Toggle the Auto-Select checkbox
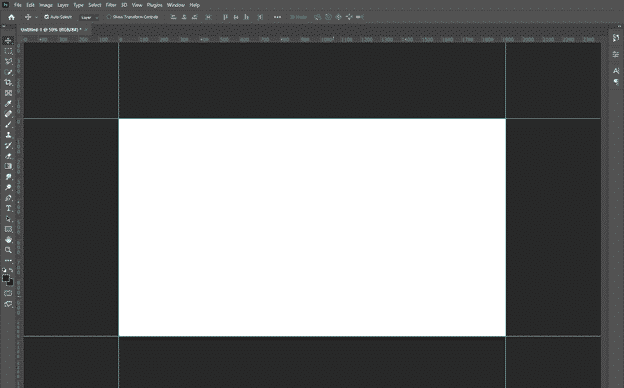Viewport: 624px width, 388px height. pyautogui.click(x=47, y=17)
